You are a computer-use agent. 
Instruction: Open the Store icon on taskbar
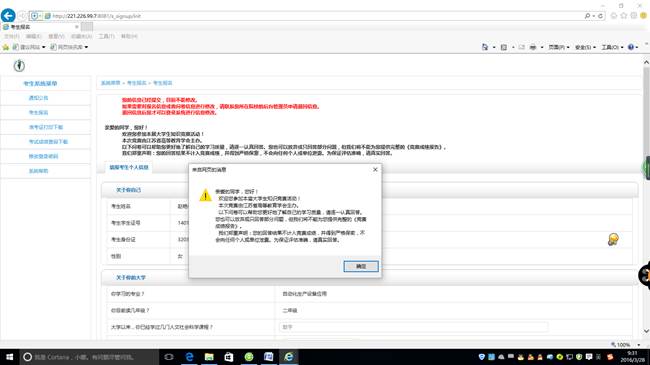point(229,357)
